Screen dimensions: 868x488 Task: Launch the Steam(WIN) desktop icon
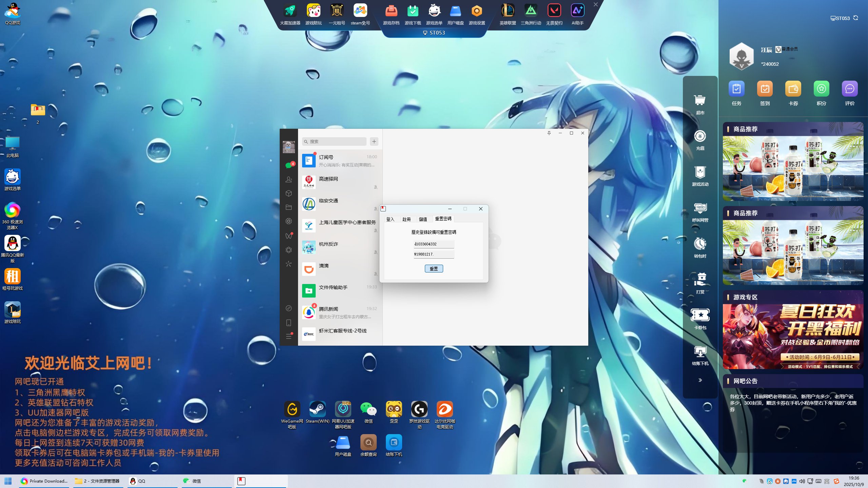(x=317, y=409)
